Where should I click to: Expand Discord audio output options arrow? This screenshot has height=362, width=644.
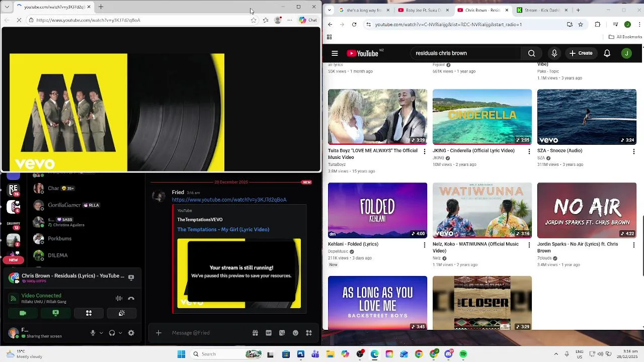click(x=120, y=333)
